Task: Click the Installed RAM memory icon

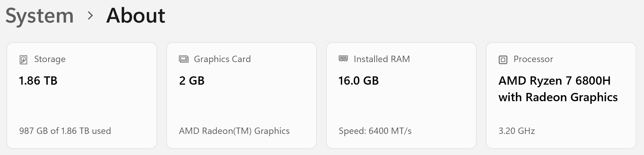Action: (343, 59)
